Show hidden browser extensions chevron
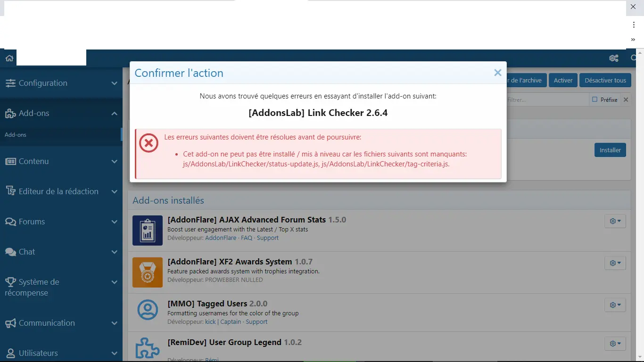The width and height of the screenshot is (644, 362). [x=633, y=40]
